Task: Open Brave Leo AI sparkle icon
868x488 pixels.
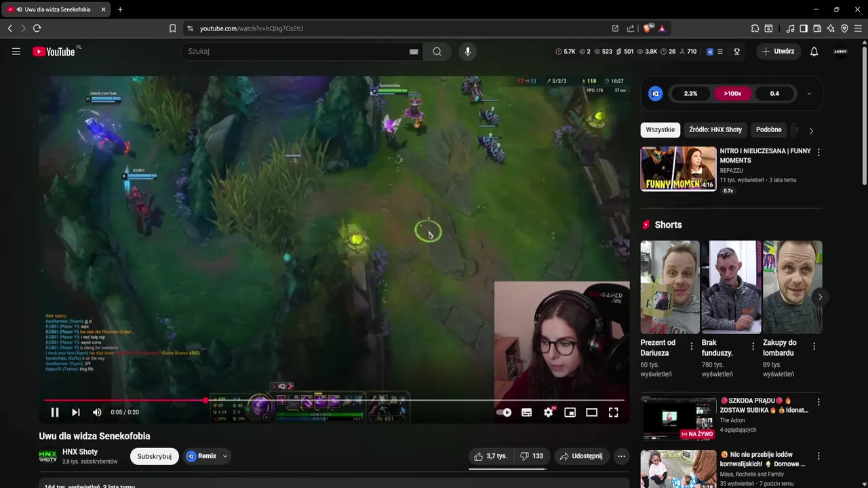Action: [x=831, y=28]
